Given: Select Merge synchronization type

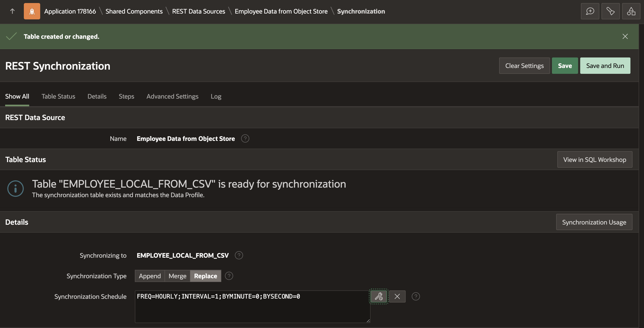Looking at the screenshot, I should pyautogui.click(x=177, y=276).
